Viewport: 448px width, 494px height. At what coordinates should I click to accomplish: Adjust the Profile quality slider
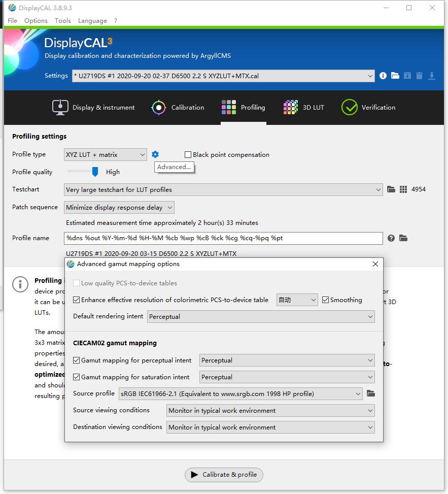coord(95,172)
